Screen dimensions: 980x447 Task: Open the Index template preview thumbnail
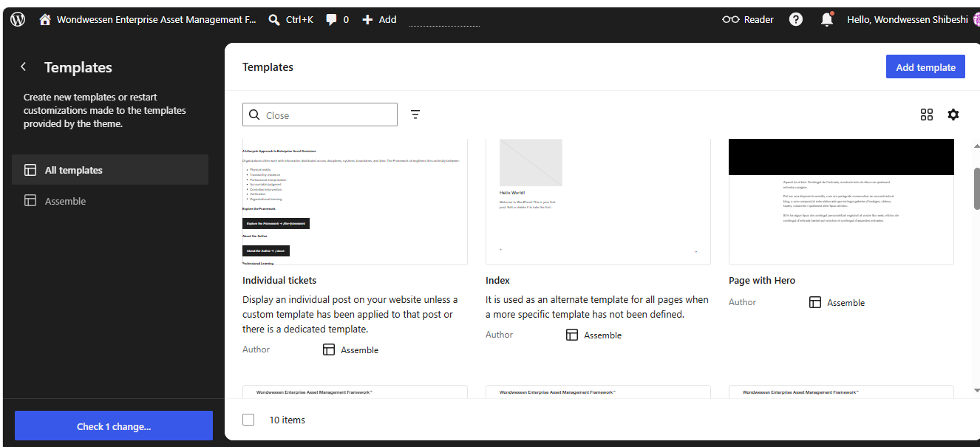(598, 202)
